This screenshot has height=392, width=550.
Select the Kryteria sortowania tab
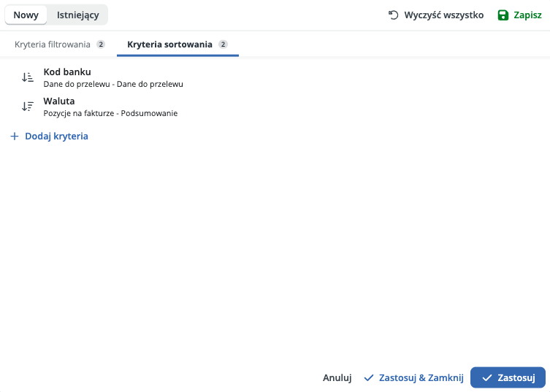click(177, 45)
